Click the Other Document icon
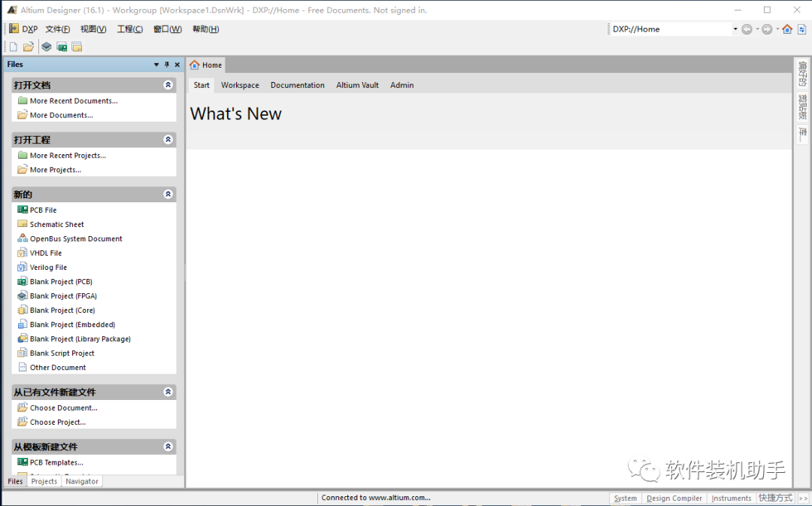The width and height of the screenshot is (812, 506). click(23, 367)
